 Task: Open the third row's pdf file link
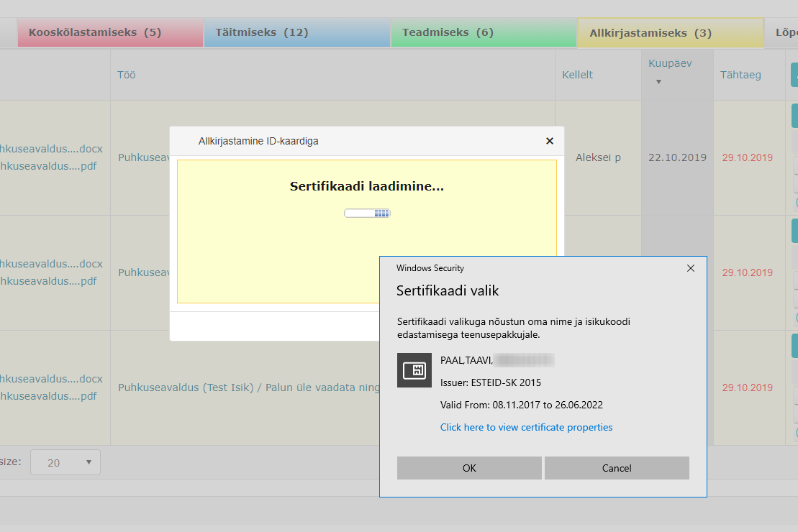pos(47,396)
